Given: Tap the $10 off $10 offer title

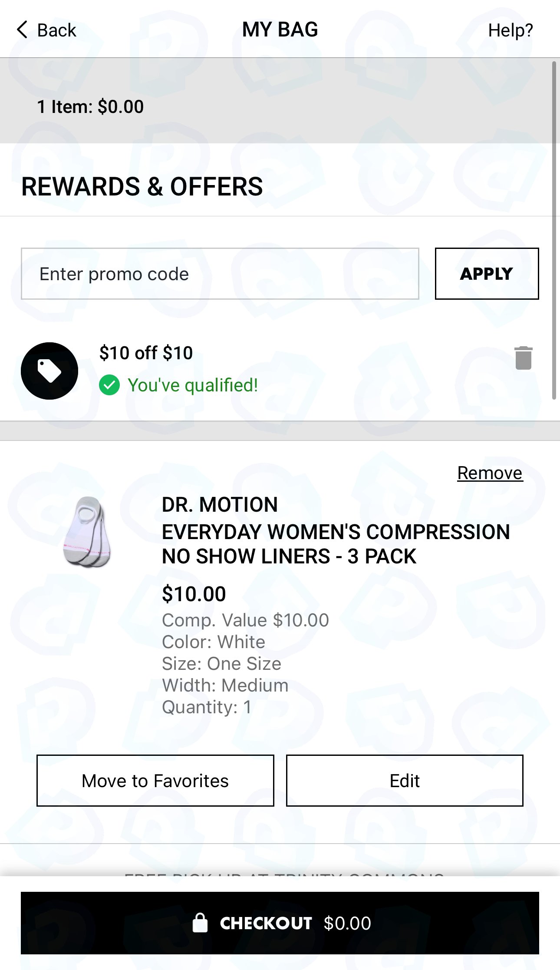Looking at the screenshot, I should [146, 353].
